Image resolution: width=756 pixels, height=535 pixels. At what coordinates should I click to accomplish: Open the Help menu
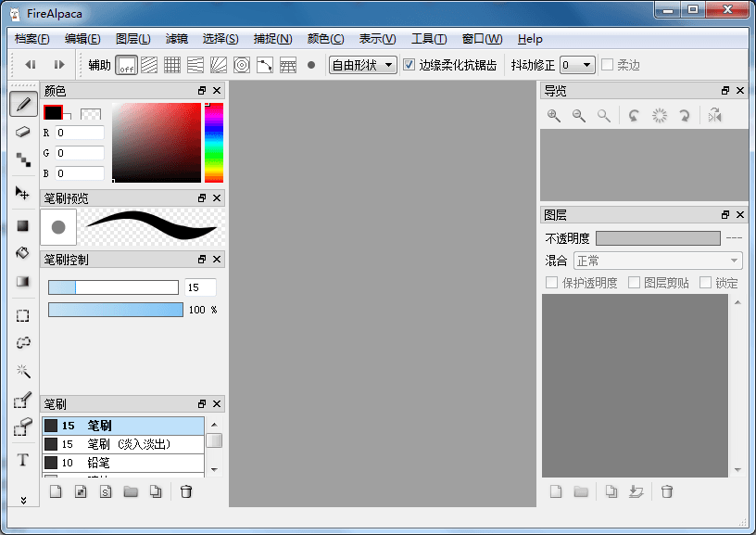click(530, 39)
